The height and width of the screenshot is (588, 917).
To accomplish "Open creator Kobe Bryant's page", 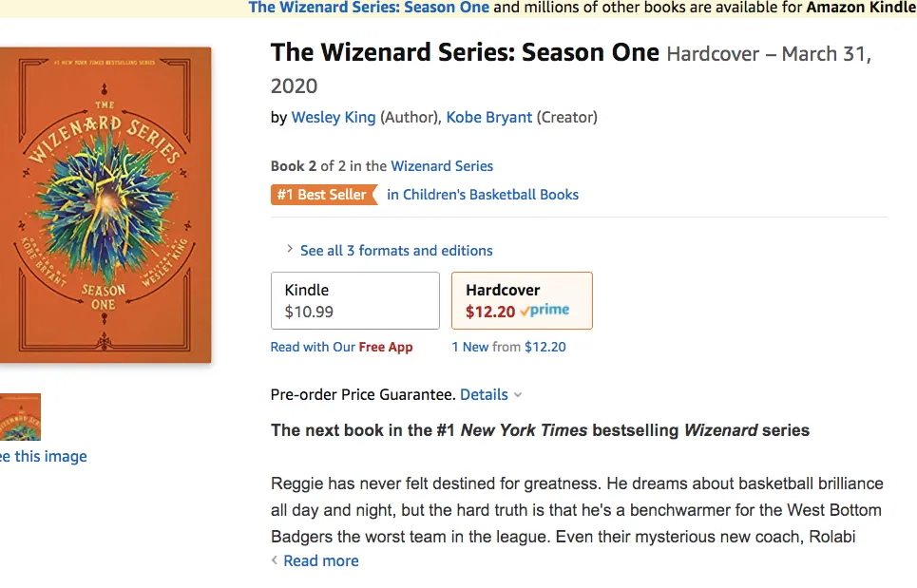I will coord(489,117).
